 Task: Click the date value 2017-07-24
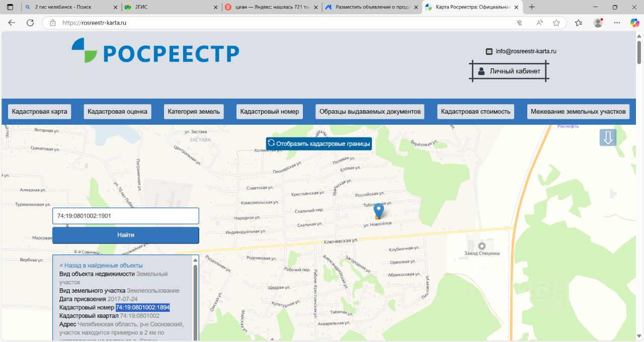122,299
